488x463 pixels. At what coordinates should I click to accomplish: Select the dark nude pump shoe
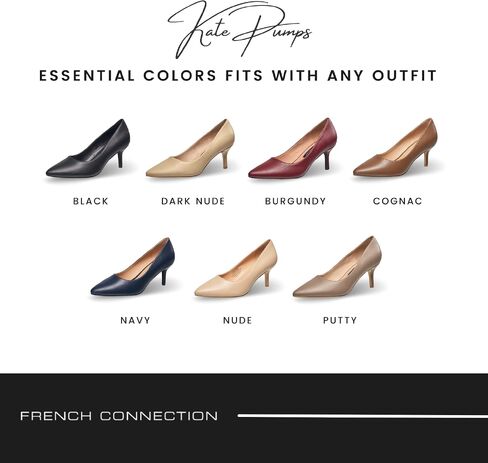190,148
